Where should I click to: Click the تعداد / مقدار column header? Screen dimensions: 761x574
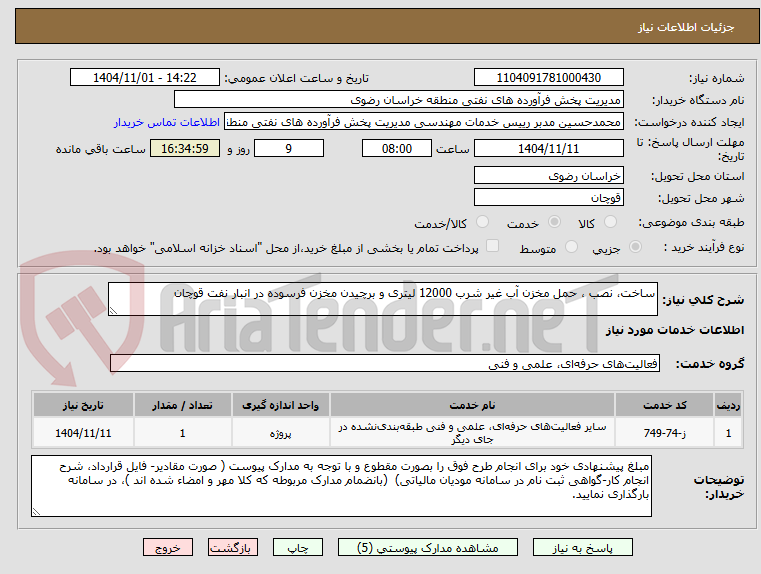click(182, 405)
